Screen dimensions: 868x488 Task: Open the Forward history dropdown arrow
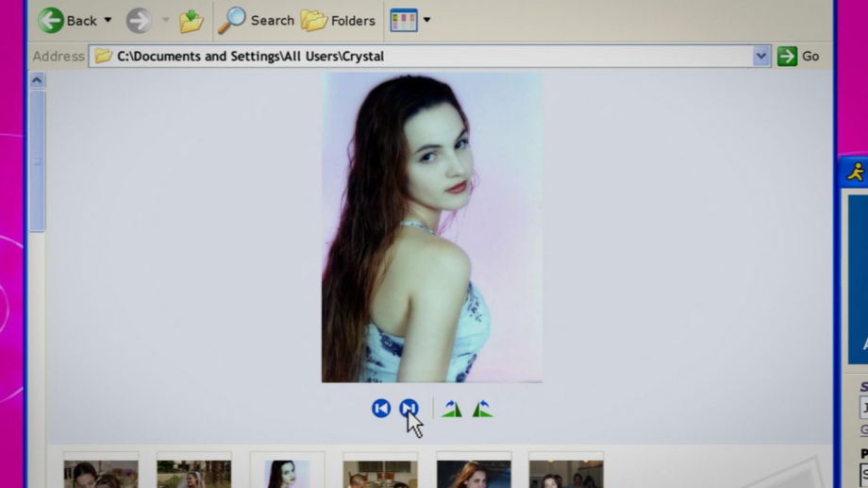click(165, 20)
